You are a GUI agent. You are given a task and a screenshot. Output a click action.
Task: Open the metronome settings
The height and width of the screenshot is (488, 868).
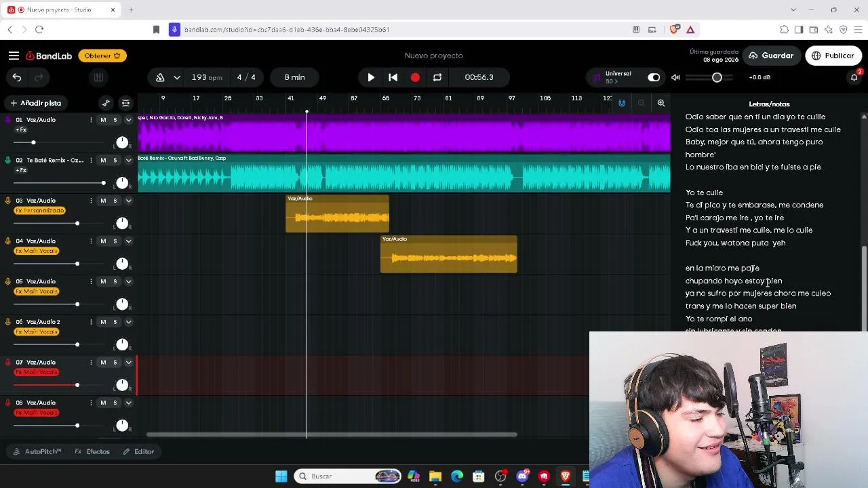[160, 77]
